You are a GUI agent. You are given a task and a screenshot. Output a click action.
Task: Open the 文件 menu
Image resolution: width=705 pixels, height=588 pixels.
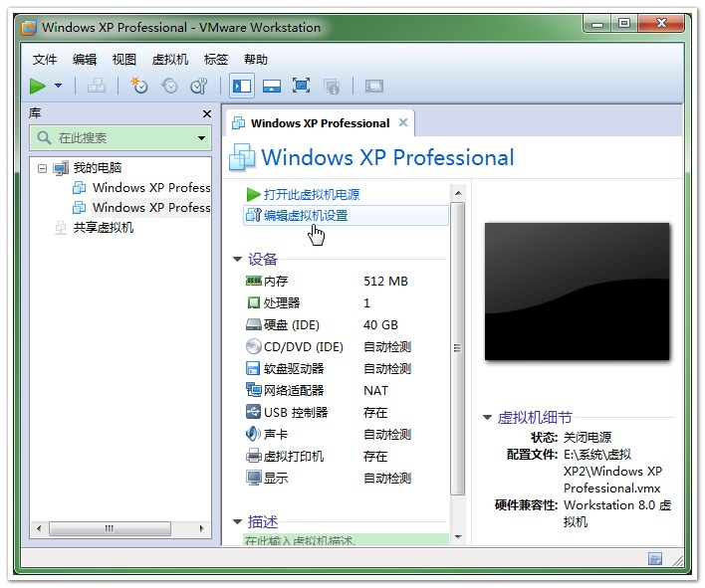pyautogui.click(x=45, y=60)
